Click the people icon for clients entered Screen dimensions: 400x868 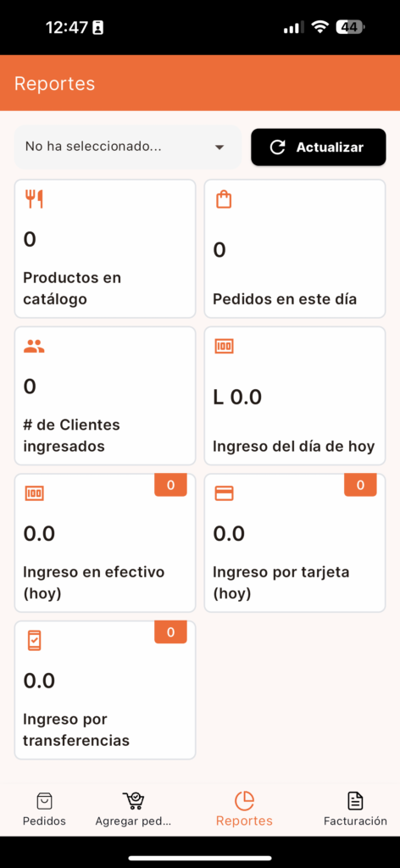[34, 347]
